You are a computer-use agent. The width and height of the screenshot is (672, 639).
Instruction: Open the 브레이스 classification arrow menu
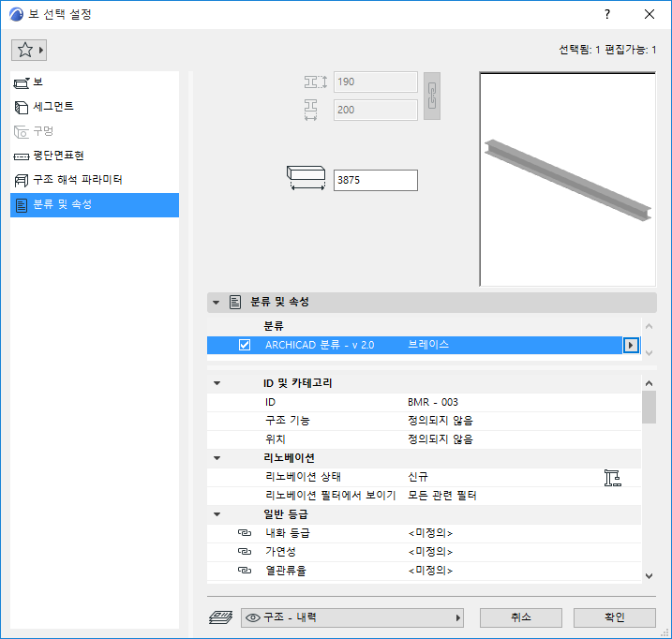tap(631, 345)
